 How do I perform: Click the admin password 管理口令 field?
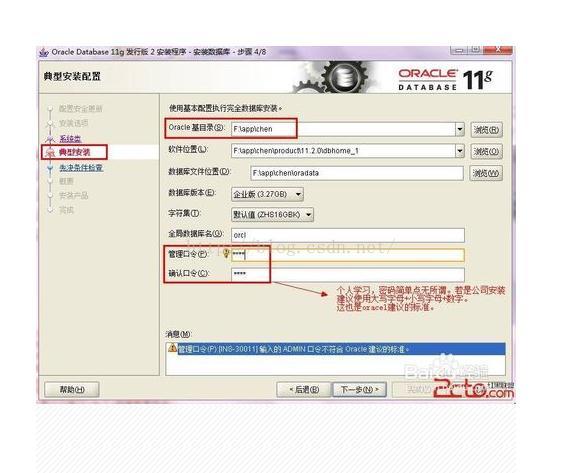pyautogui.click(x=348, y=255)
